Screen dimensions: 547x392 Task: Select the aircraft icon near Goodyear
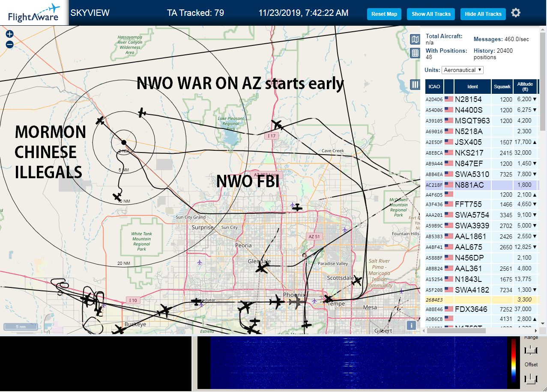(x=196, y=302)
